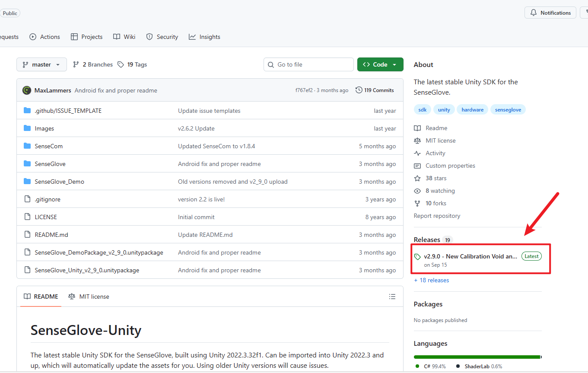The width and height of the screenshot is (588, 373).
Task: Open the Activity link
Action: [429, 153]
